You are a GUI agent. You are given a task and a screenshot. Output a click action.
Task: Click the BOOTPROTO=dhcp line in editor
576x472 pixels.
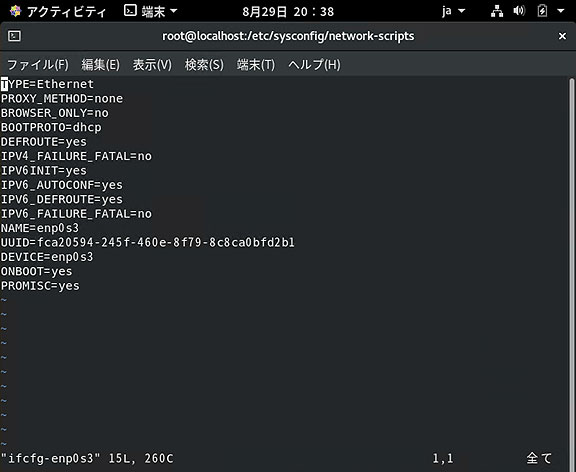pyautogui.click(x=51, y=127)
